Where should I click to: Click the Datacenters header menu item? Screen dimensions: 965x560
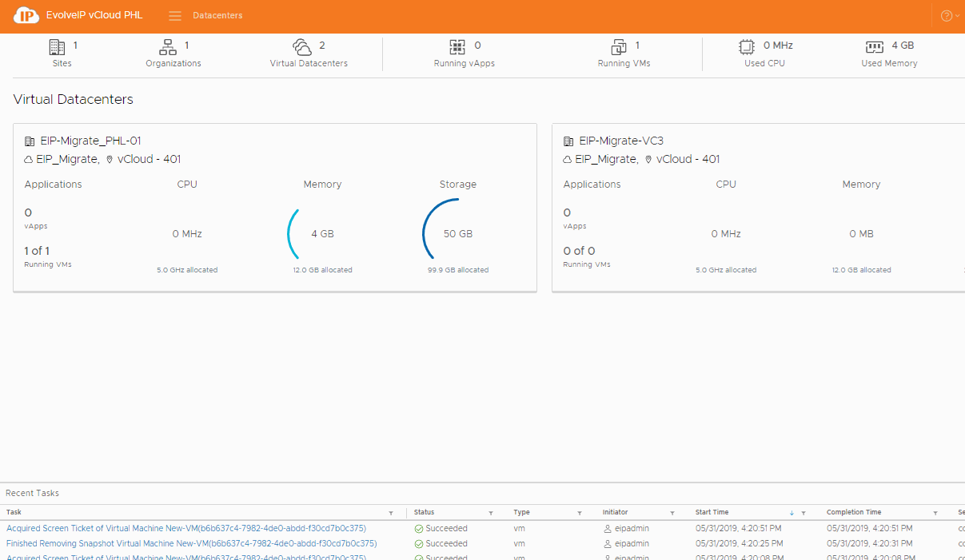pyautogui.click(x=217, y=16)
